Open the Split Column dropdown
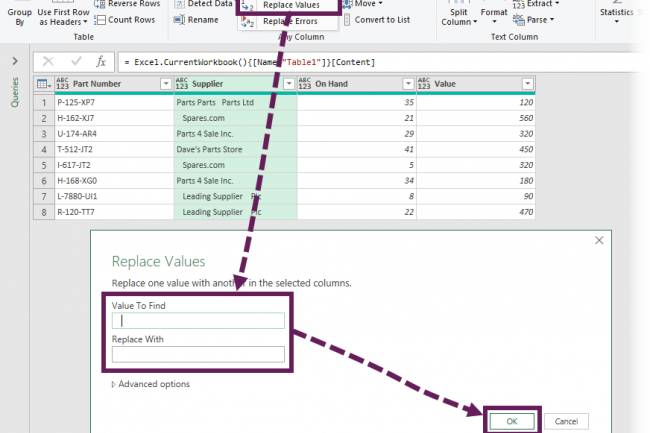The height and width of the screenshot is (433, 650). [x=459, y=17]
